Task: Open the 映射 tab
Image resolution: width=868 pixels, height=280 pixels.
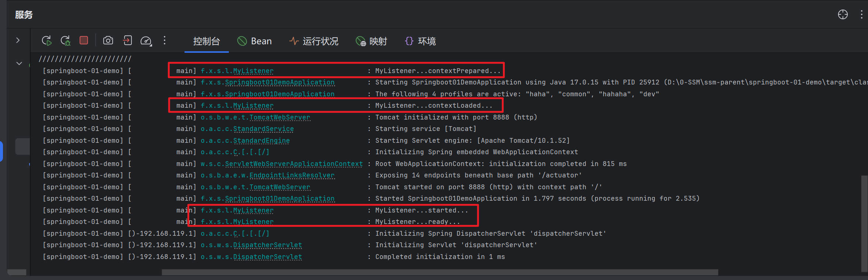Action: click(x=371, y=41)
